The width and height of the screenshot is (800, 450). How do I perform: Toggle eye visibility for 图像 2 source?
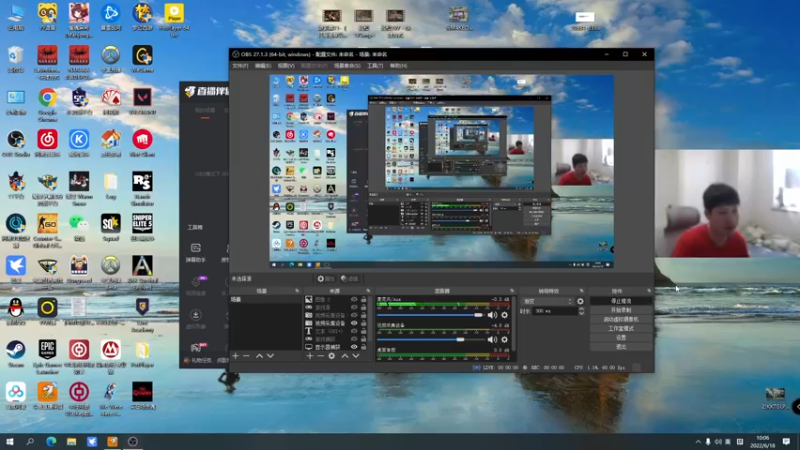pos(354,299)
